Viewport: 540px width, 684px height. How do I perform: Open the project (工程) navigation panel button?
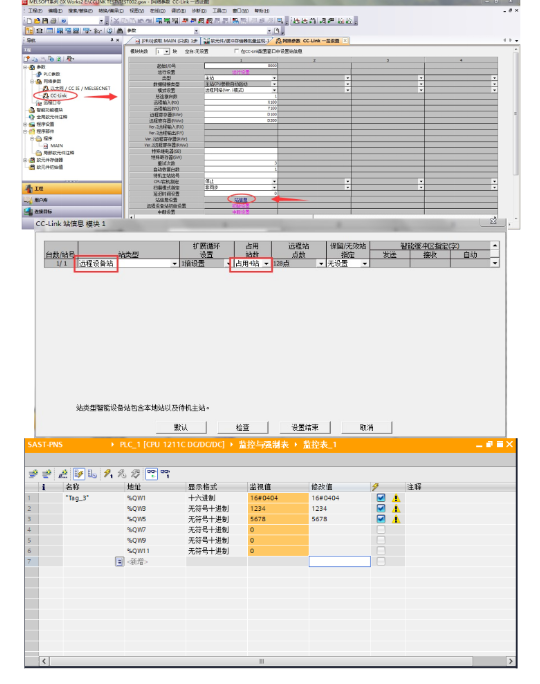coord(72,188)
